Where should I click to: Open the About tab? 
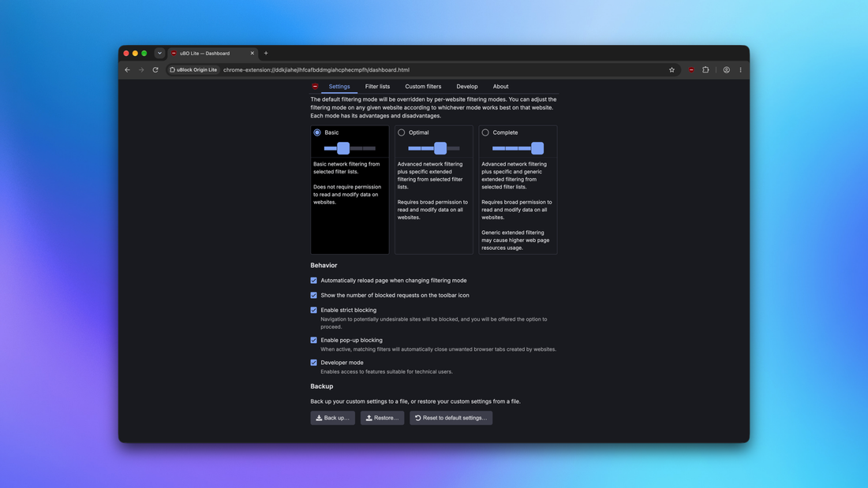tap(500, 86)
